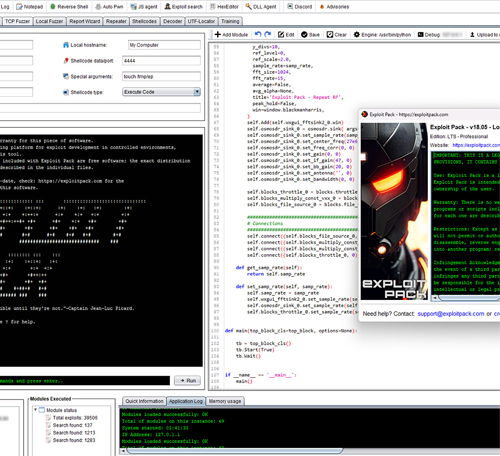
Task: Click the Exploit Pack robot artwork image
Action: coord(394,211)
